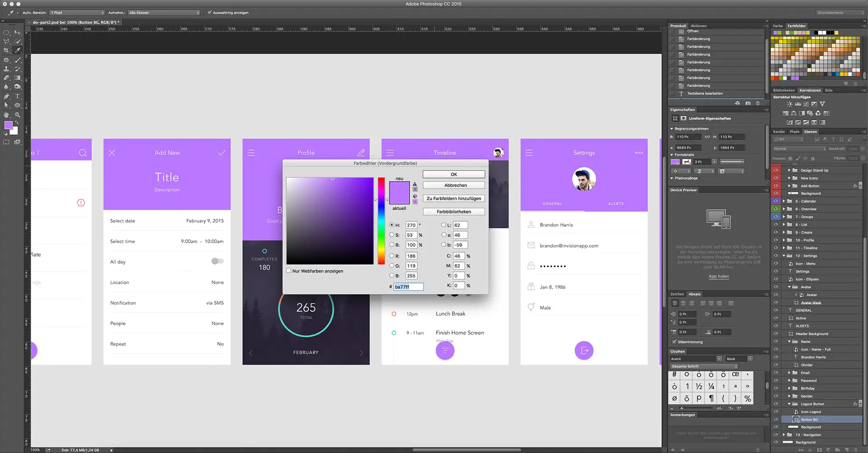868x453 pixels.
Task: Collapse the '12 - Settings' layer group
Action: (784, 256)
